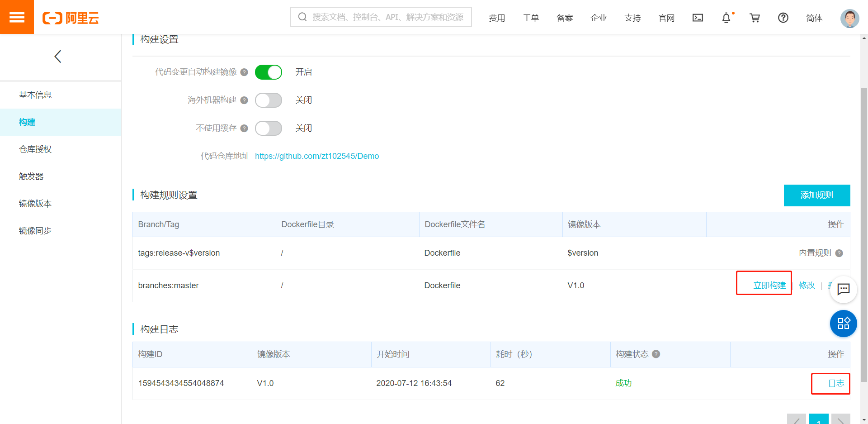Click the page vertical scrollbar
This screenshot has width=868, height=424.
[x=864, y=235]
